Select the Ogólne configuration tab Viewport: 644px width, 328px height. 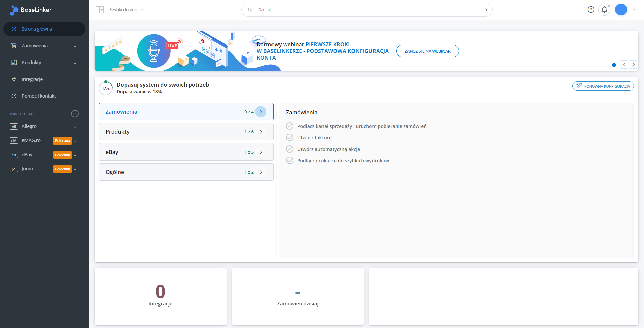click(x=186, y=172)
